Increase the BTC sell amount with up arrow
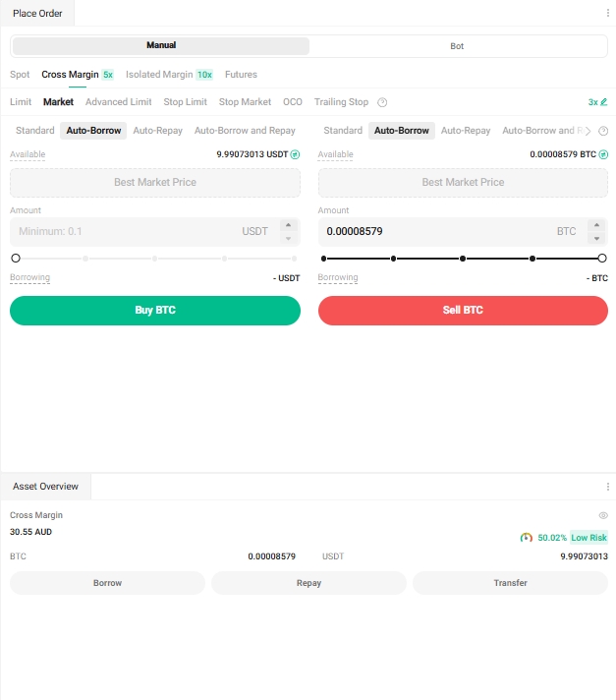 click(x=595, y=225)
